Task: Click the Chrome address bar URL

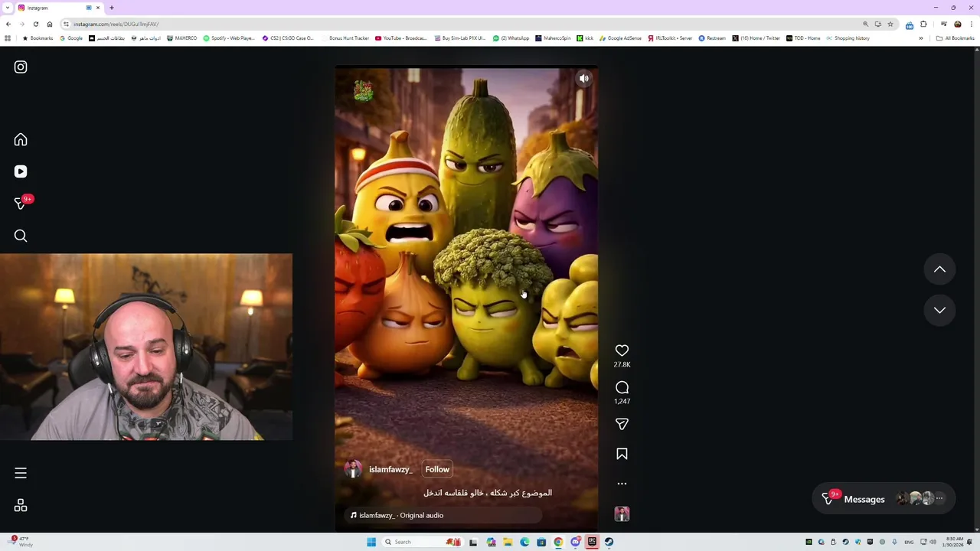Action: tap(116, 24)
